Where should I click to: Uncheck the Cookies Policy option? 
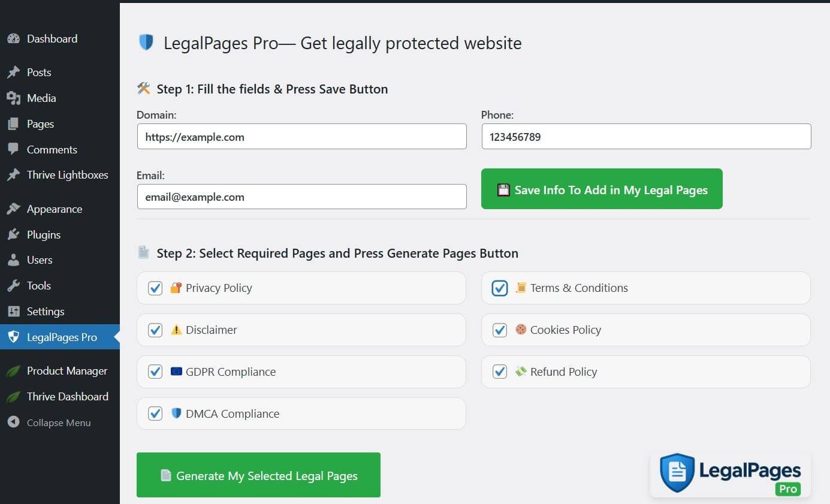click(499, 330)
